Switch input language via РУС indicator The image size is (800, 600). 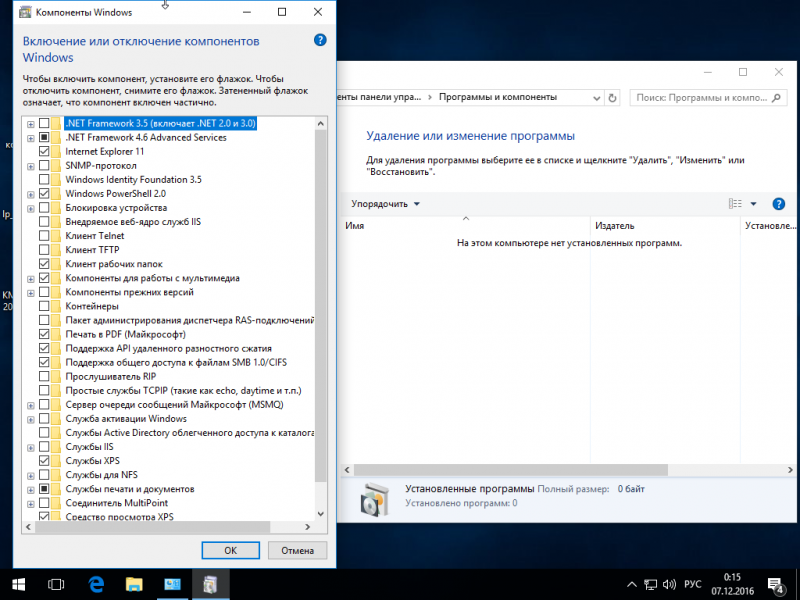point(692,585)
